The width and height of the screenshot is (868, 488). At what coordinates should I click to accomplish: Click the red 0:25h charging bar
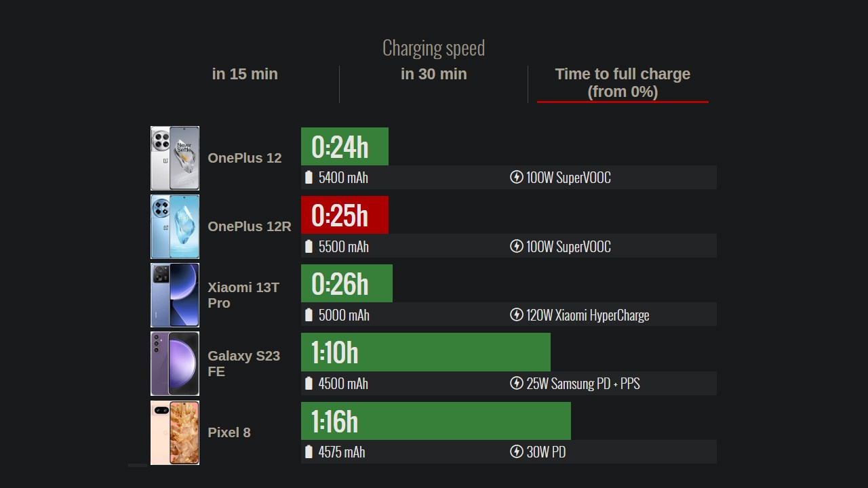pos(344,215)
